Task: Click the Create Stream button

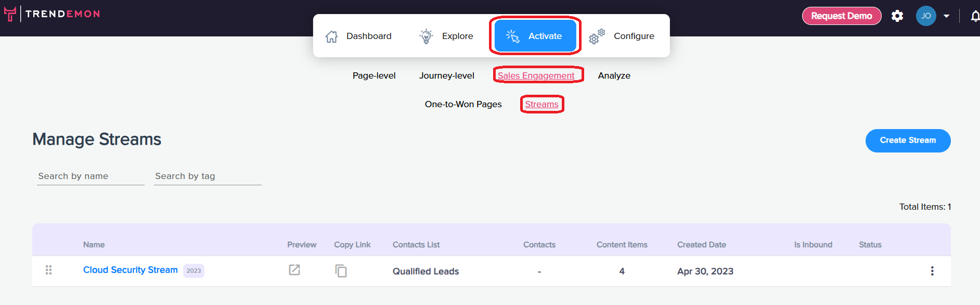Action: [x=908, y=141]
